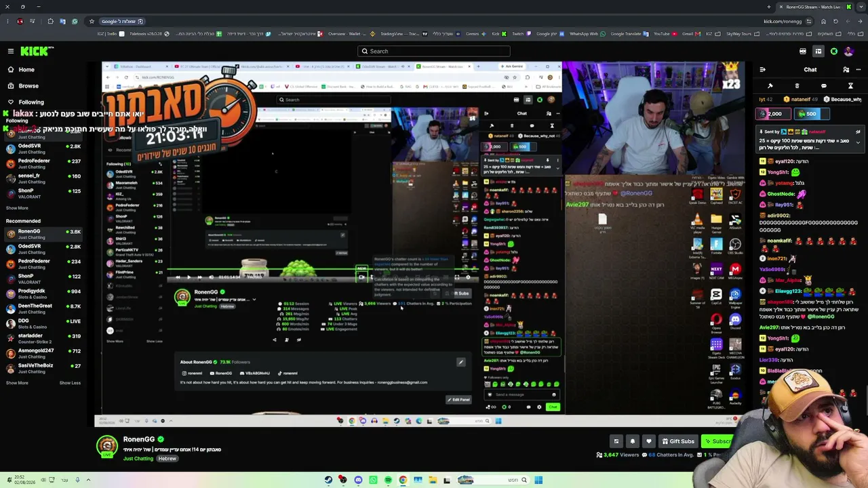Click the Kick header icon left of theatre toggle
The image size is (868, 488).
click(x=803, y=52)
